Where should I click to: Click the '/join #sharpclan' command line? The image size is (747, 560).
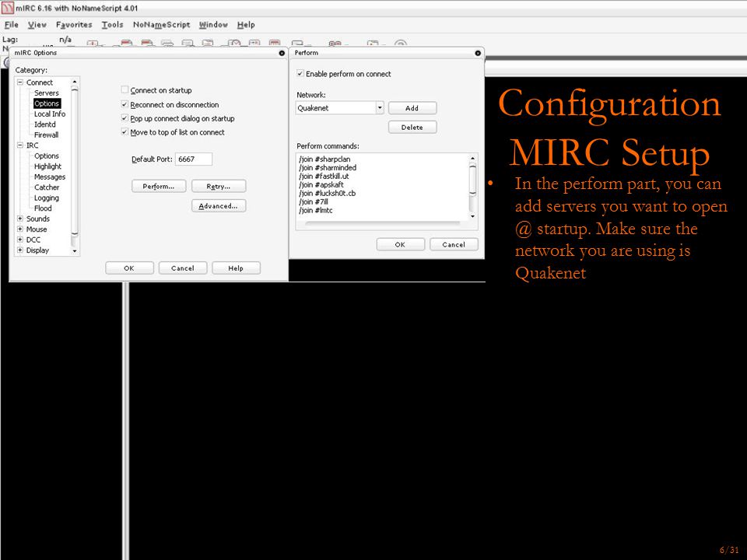pyautogui.click(x=324, y=159)
